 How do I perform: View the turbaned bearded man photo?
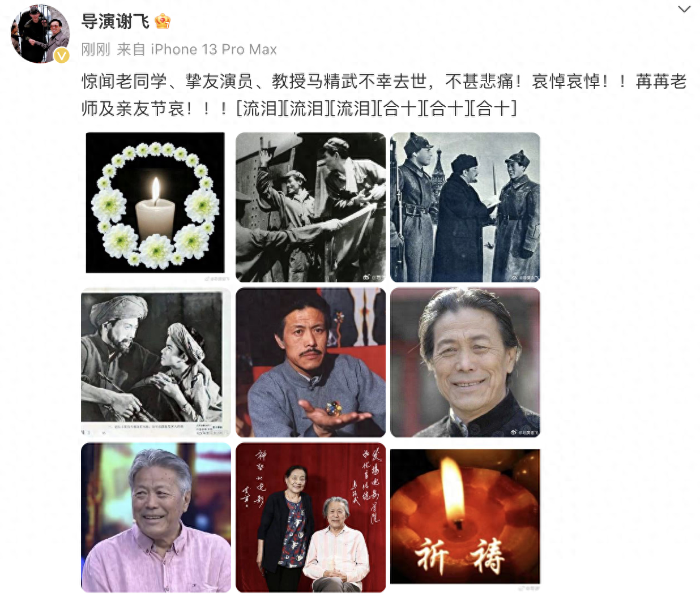coord(156,362)
